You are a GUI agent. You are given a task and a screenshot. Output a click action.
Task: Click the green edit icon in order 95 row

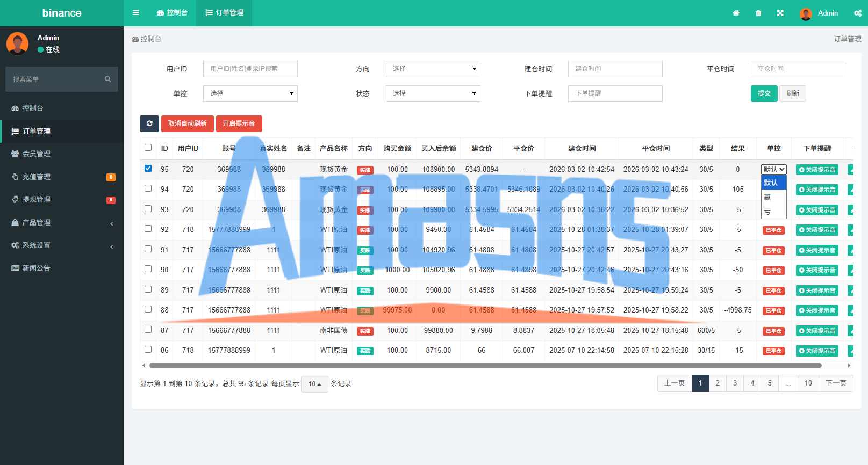click(851, 170)
